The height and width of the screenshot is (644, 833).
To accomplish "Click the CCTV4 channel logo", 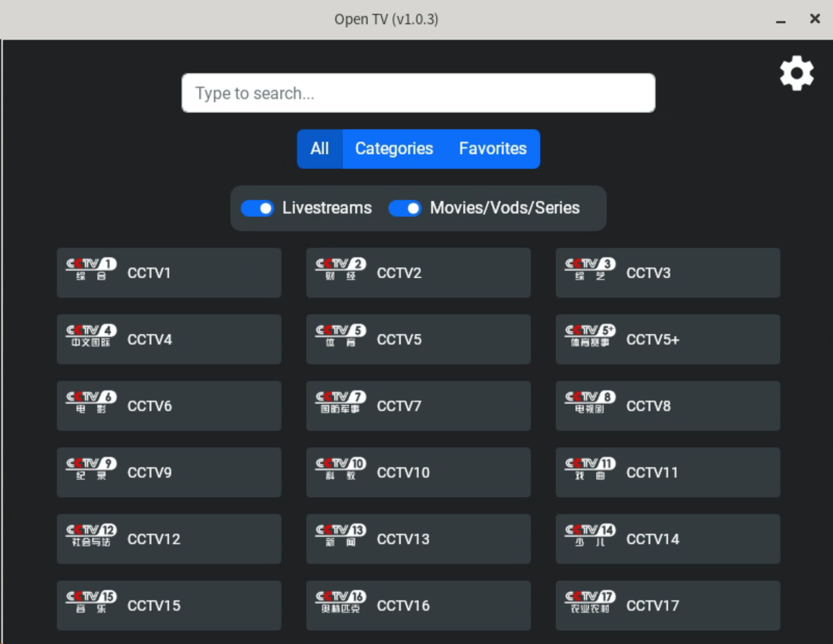I will click(91, 336).
